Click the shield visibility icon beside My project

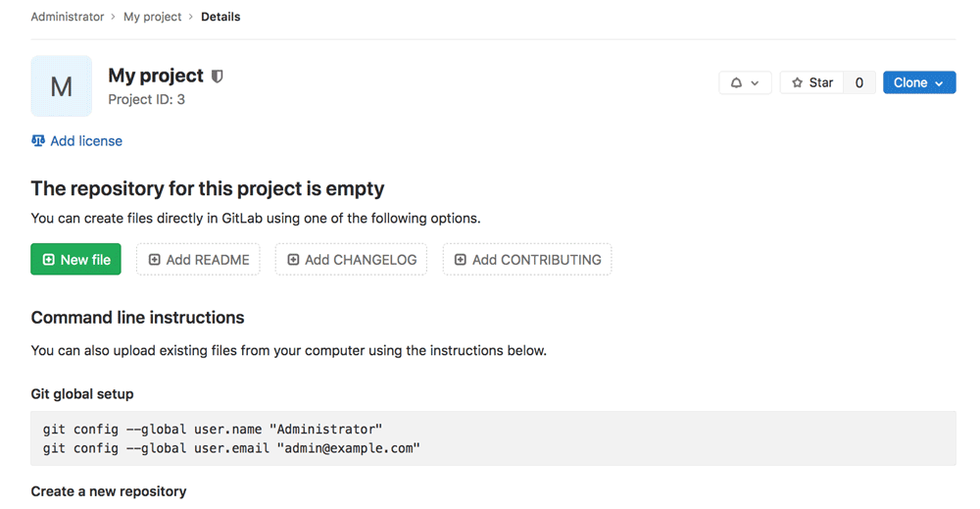[218, 76]
